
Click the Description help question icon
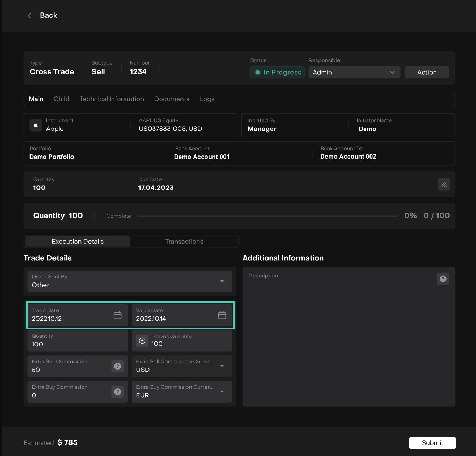coord(443,279)
